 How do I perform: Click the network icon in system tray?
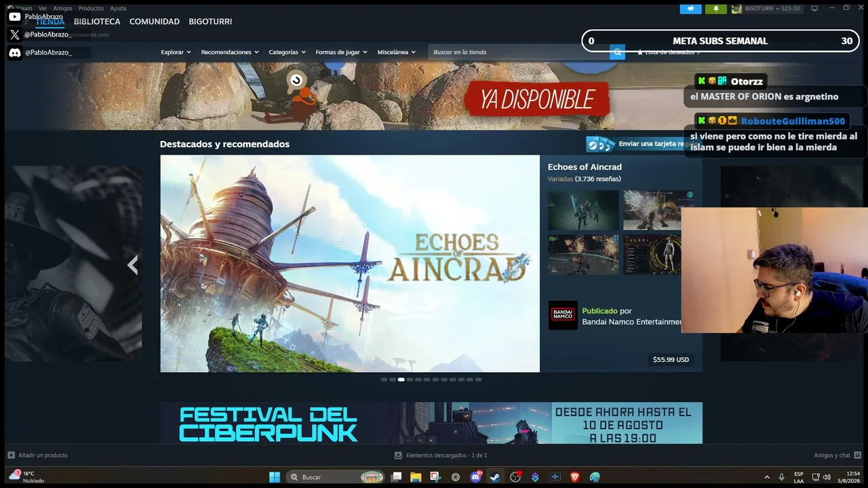click(x=816, y=477)
